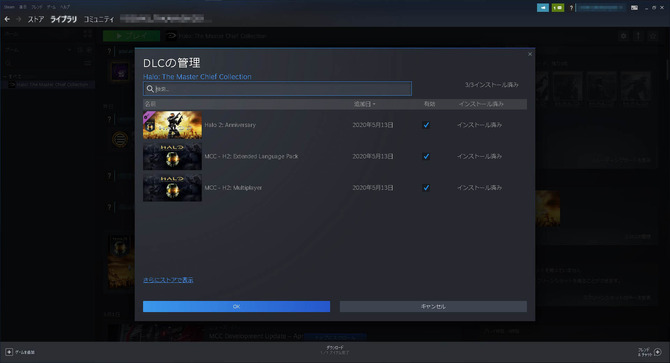The width and height of the screenshot is (670, 363).
Task: Open the コミュニティ tab
Action: tap(99, 19)
